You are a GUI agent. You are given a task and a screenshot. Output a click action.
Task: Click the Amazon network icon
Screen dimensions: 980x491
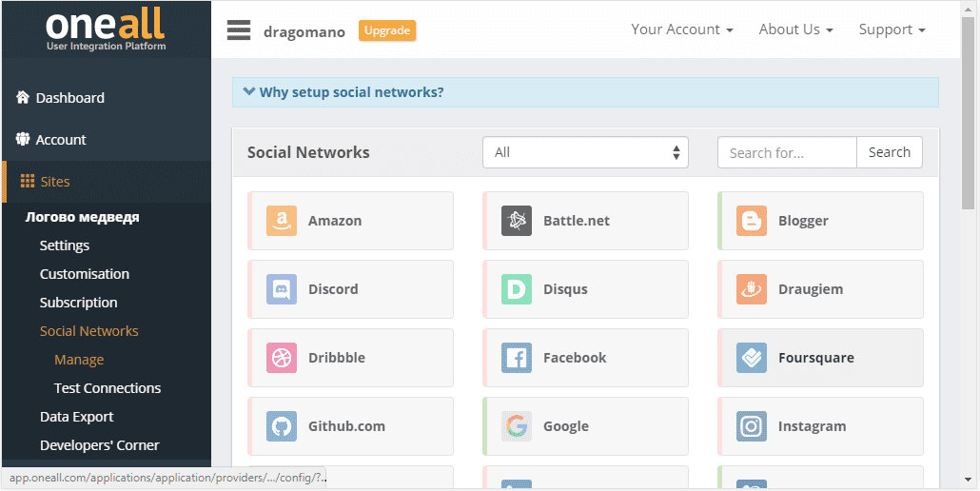click(282, 221)
